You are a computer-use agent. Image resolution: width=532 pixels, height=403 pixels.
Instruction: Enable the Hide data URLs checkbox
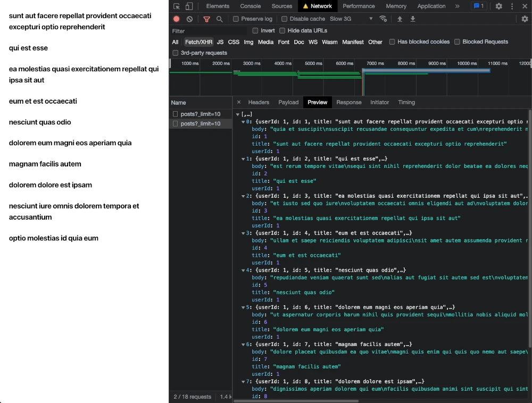click(x=282, y=30)
